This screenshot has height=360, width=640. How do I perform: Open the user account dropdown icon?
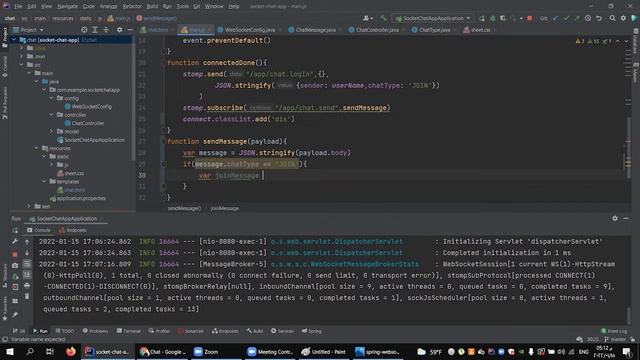(368, 18)
